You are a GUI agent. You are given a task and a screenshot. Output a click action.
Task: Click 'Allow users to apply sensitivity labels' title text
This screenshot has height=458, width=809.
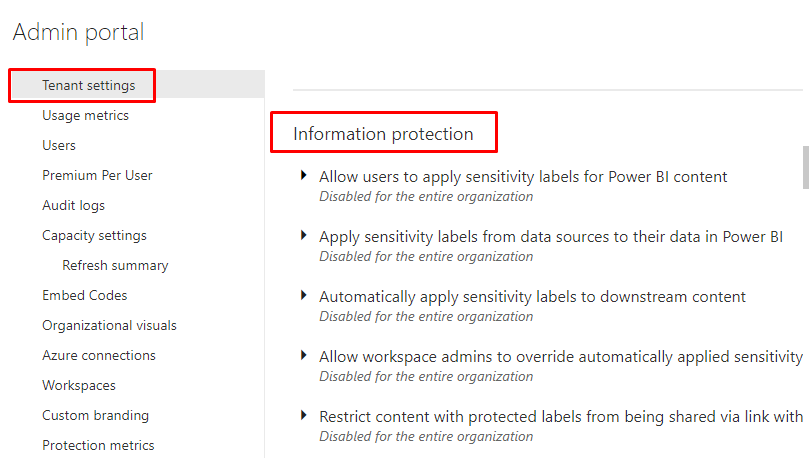click(x=523, y=177)
